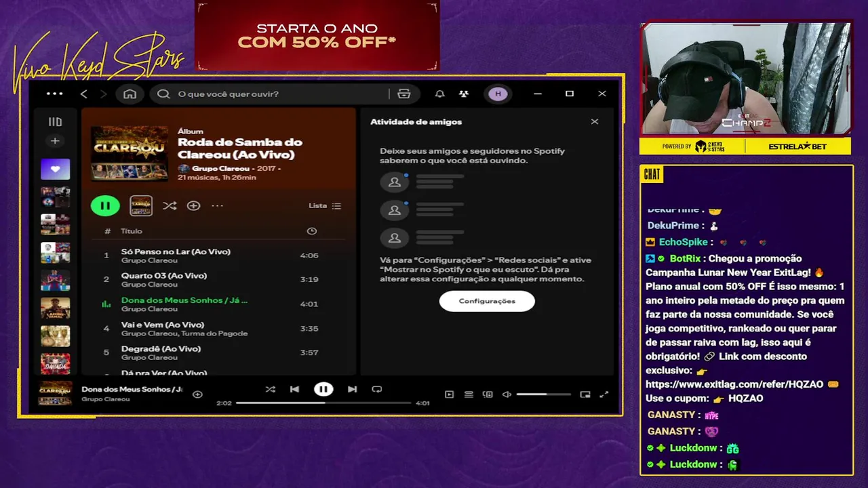Go back with the left arrow
Screen dimensions: 868x488
coord(84,94)
